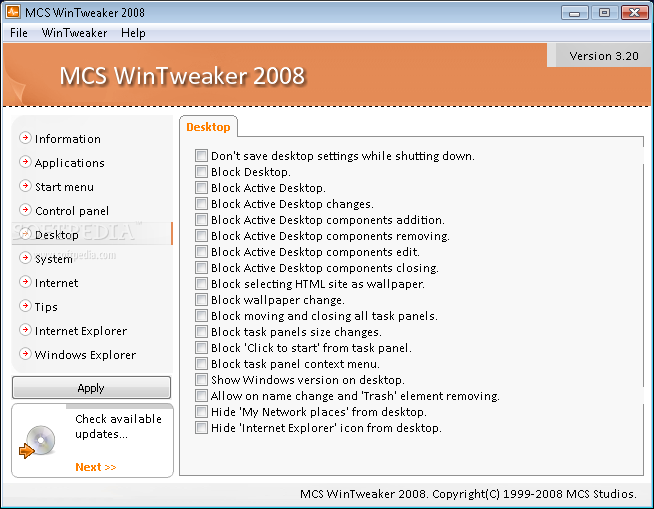This screenshot has height=509, width=654.
Task: Enable Block Active Desktop components closing
Action: (201, 267)
